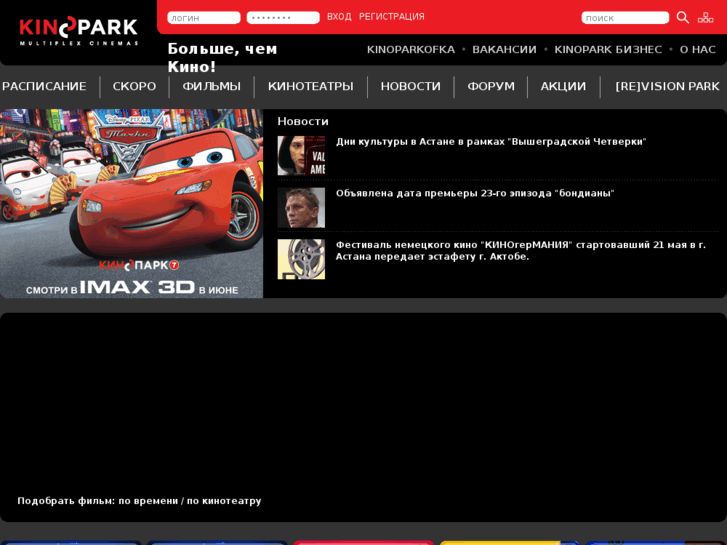The width and height of the screenshot is (727, 545).
Task: Select [RE]VISION PARK menu item
Action: coord(667,86)
